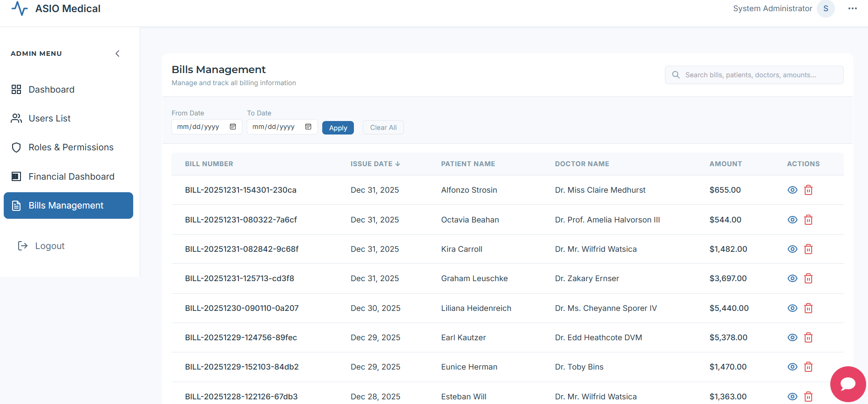Collapse the Admin Menu sidebar
Image resolution: width=868 pixels, height=404 pixels.
point(117,54)
